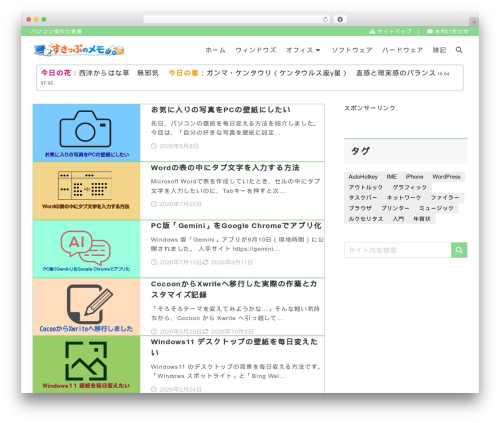
Task: Click the round icon right of address bar
Action: pos(340,20)
